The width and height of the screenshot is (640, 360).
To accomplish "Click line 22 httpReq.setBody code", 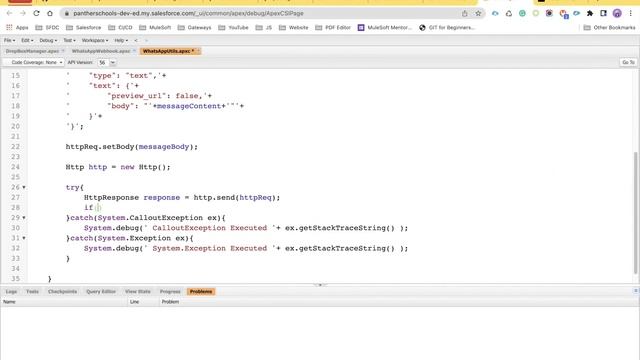I will pyautogui.click(x=131, y=147).
